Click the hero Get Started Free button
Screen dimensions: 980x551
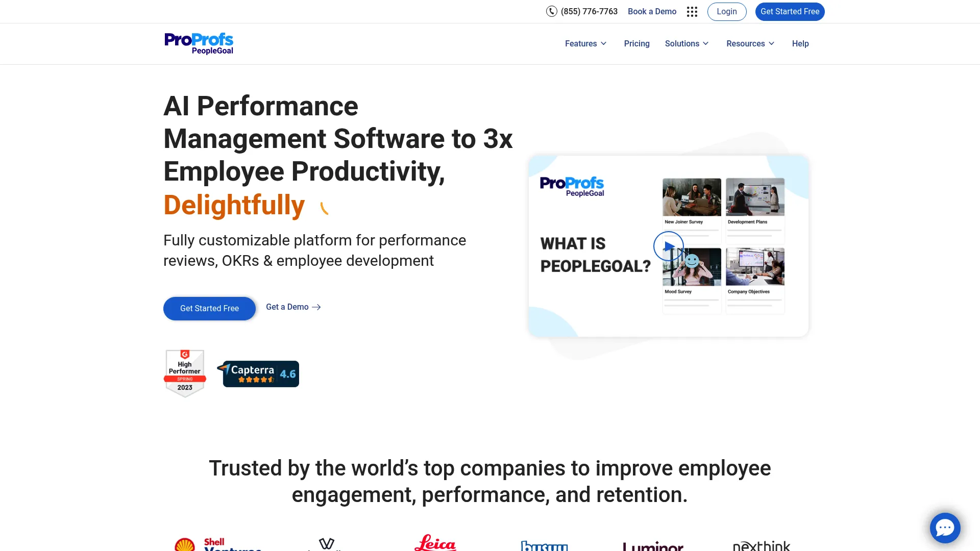pyautogui.click(x=209, y=309)
